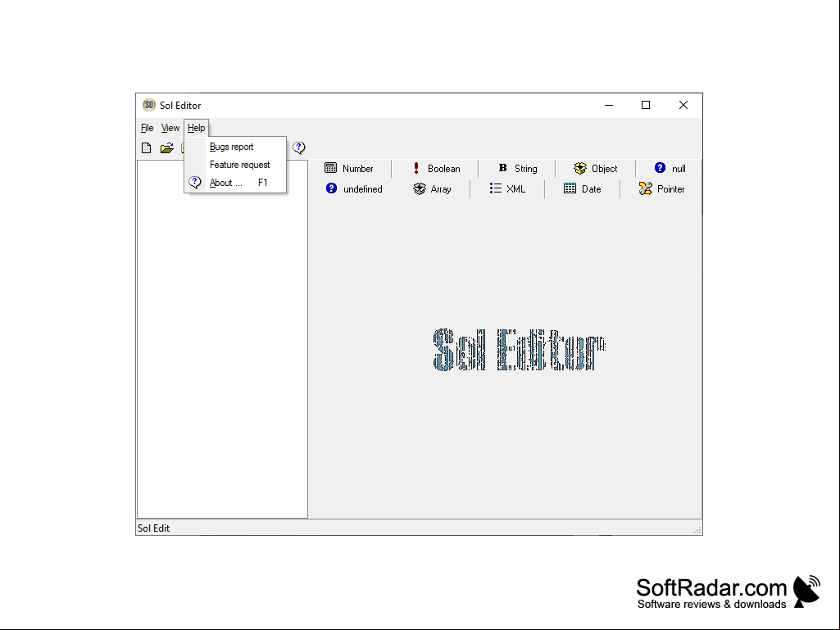Click the Open folder toolbar icon
This screenshot has width=840, height=630.
coord(166,147)
